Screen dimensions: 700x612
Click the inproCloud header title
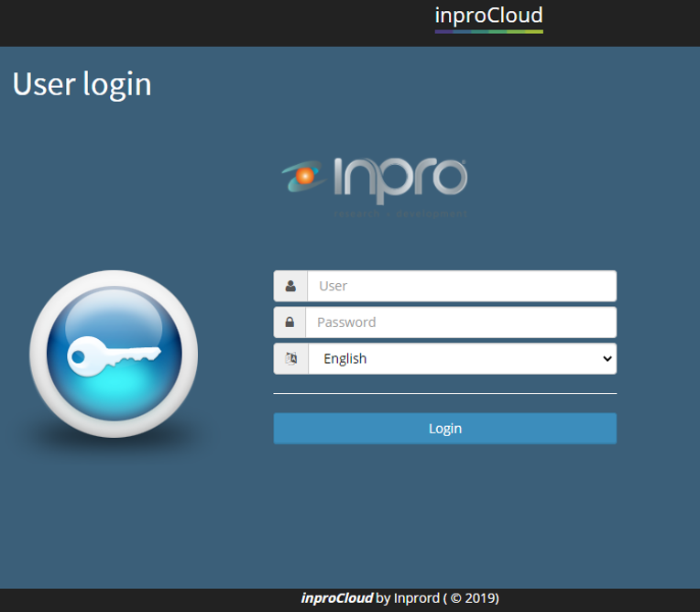coord(489,18)
